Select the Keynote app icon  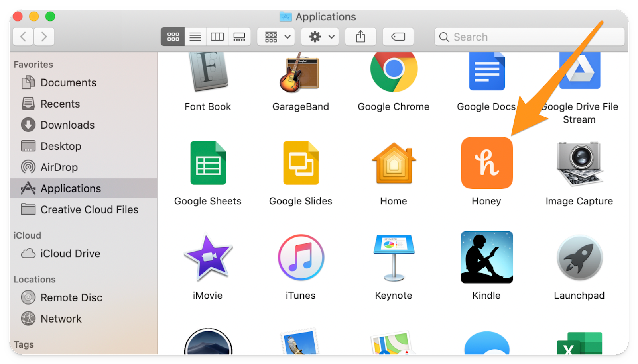[x=393, y=257]
